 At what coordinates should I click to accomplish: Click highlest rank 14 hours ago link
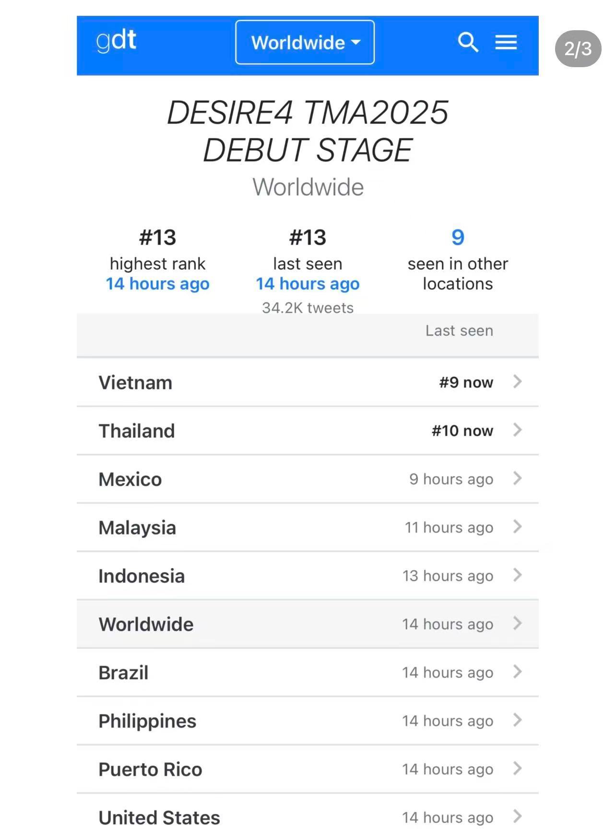coord(157,284)
